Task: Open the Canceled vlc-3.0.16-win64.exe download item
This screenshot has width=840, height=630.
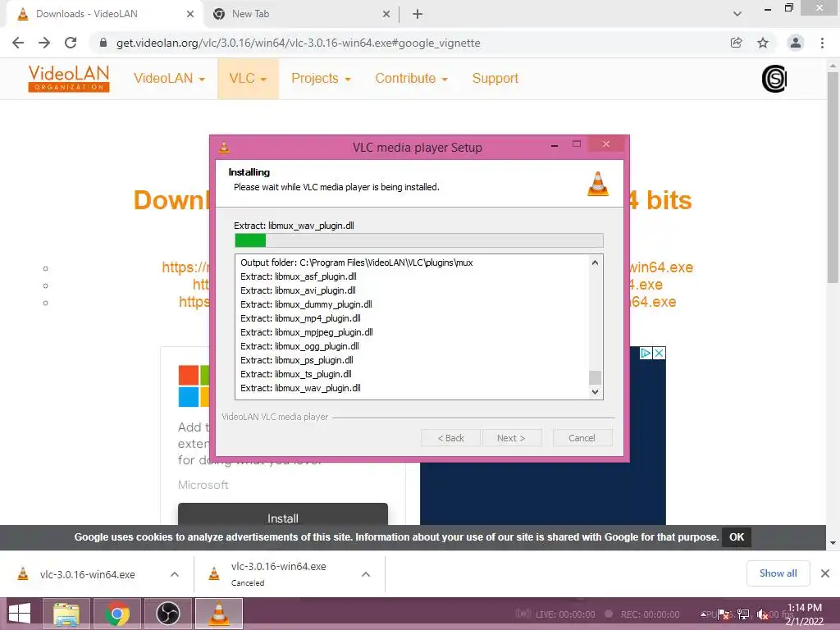Action: [278, 574]
